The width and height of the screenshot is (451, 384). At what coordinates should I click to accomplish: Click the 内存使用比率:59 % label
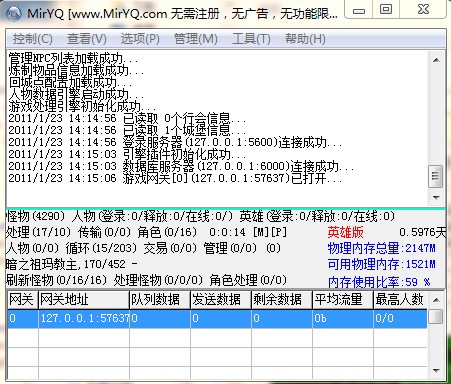pos(379,282)
